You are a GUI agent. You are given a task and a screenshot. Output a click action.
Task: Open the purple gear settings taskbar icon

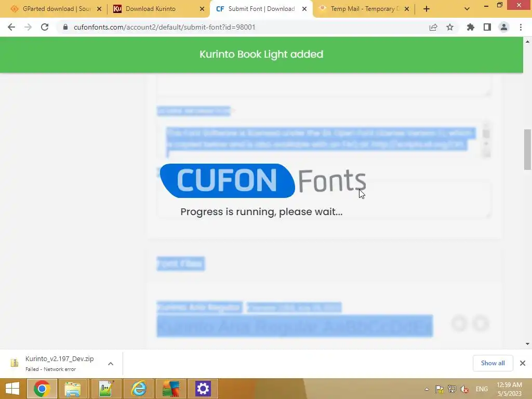(x=203, y=389)
